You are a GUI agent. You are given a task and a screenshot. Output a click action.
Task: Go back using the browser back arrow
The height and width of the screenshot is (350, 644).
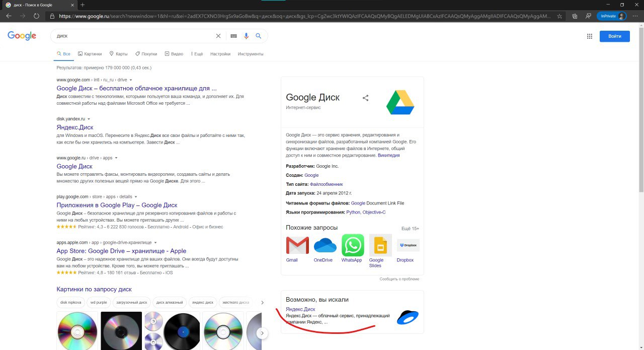click(x=9, y=16)
